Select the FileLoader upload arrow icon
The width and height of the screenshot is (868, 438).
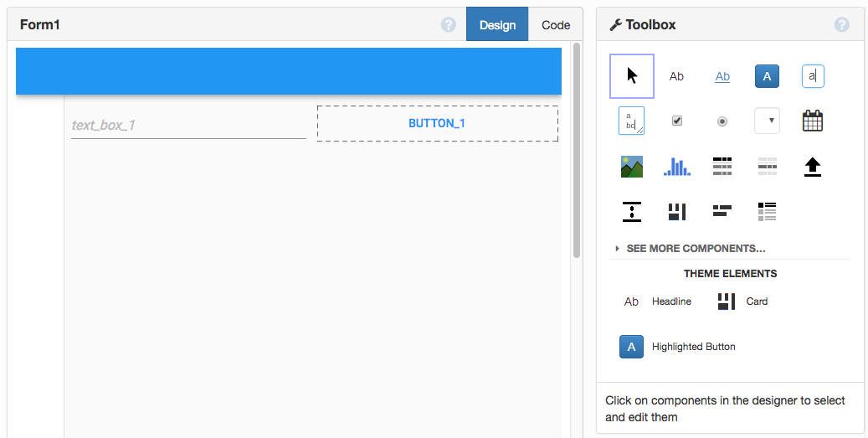(812, 167)
